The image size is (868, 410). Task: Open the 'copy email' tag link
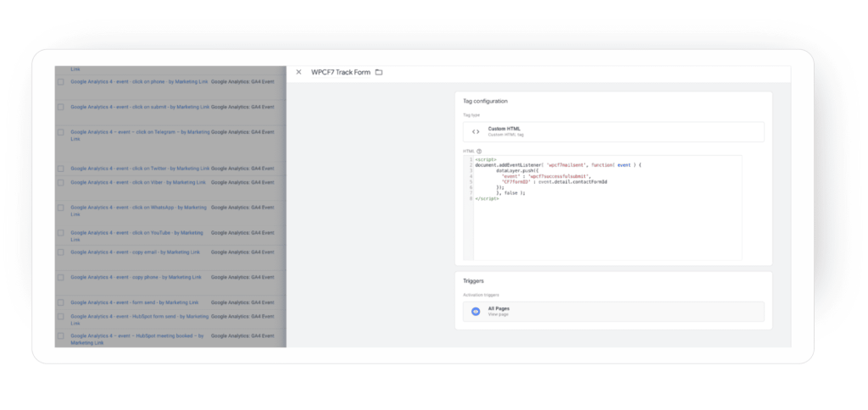click(136, 252)
